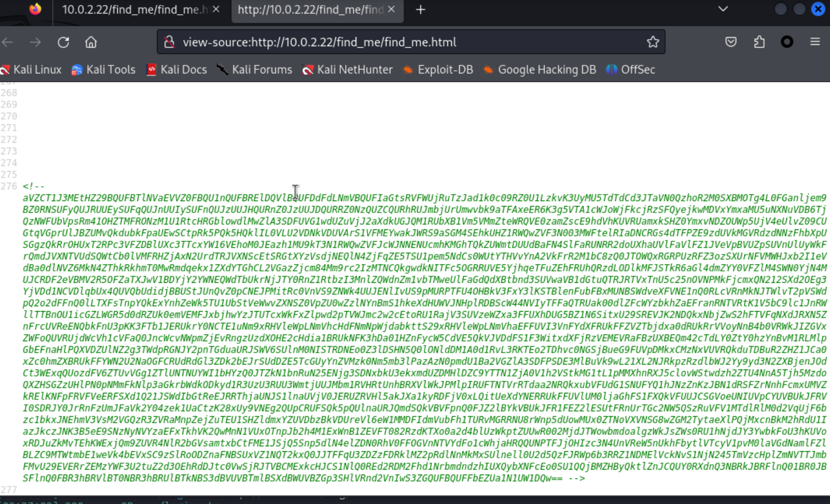Open the Firefox home page

click(x=91, y=42)
